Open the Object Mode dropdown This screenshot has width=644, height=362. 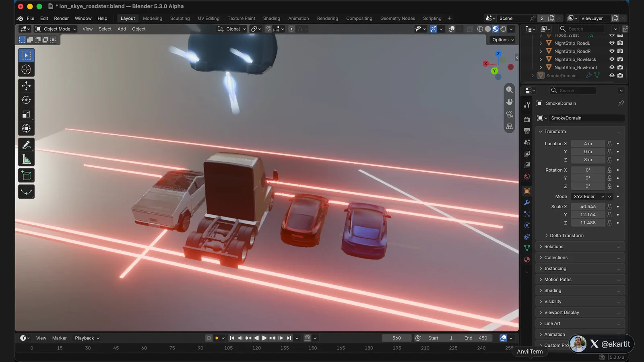(x=56, y=29)
